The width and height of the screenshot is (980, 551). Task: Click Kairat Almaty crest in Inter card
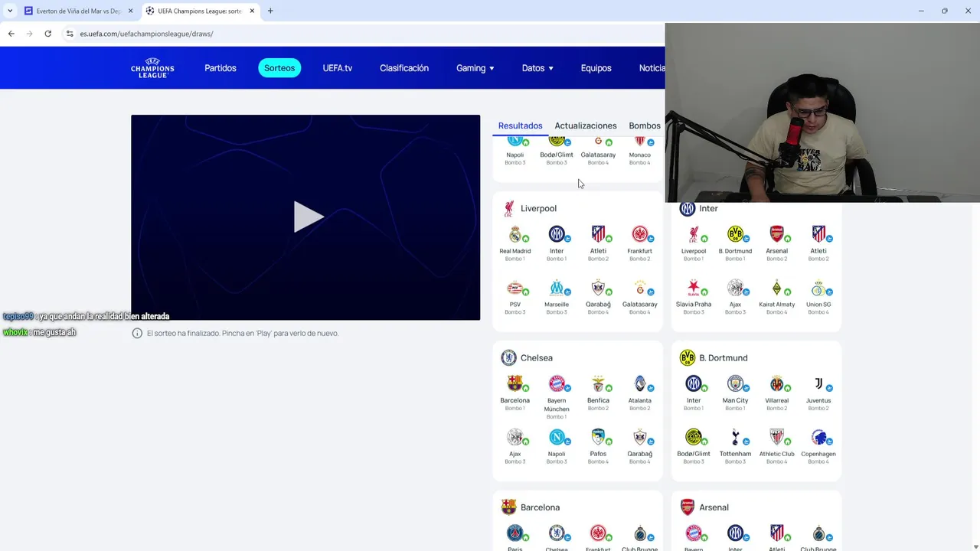(776, 288)
